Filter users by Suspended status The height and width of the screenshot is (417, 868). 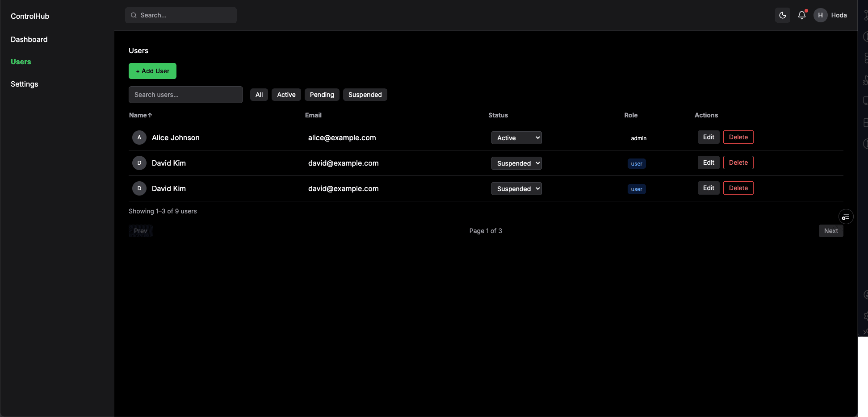coord(365,95)
